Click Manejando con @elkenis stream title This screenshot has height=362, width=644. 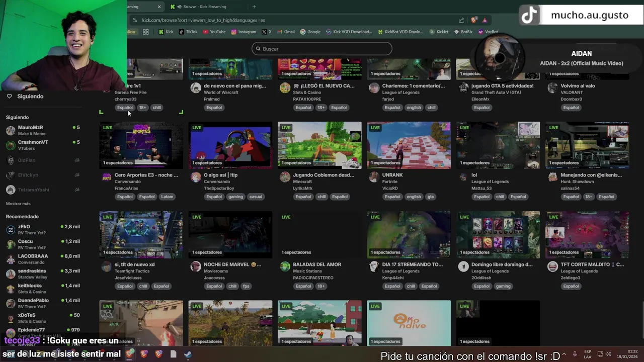point(591,175)
